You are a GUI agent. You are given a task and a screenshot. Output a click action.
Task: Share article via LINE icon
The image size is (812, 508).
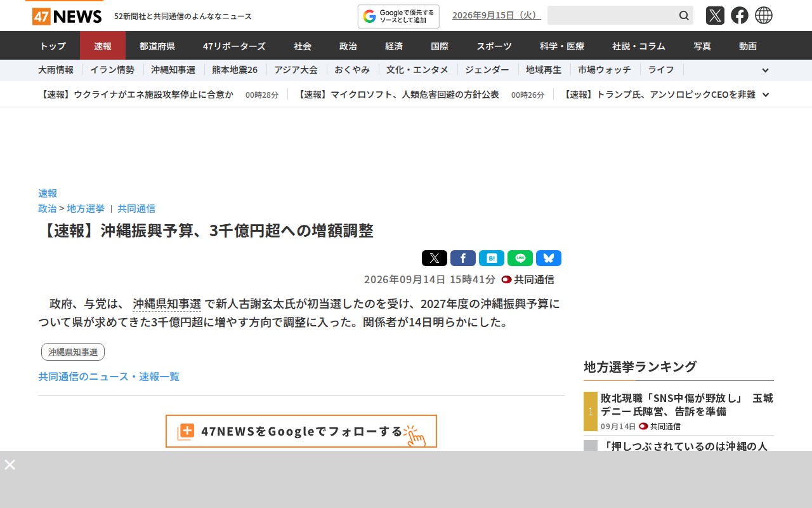click(520, 258)
